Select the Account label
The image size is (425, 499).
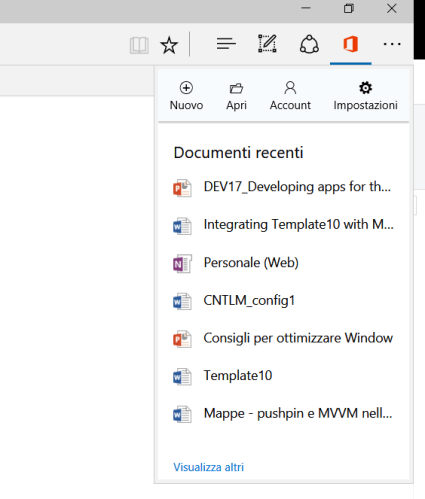point(290,105)
